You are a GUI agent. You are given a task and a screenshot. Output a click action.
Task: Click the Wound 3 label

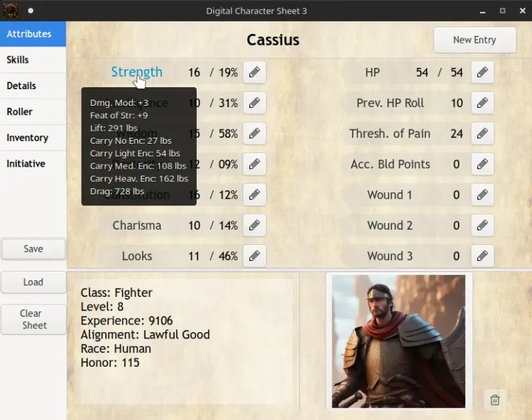(389, 256)
